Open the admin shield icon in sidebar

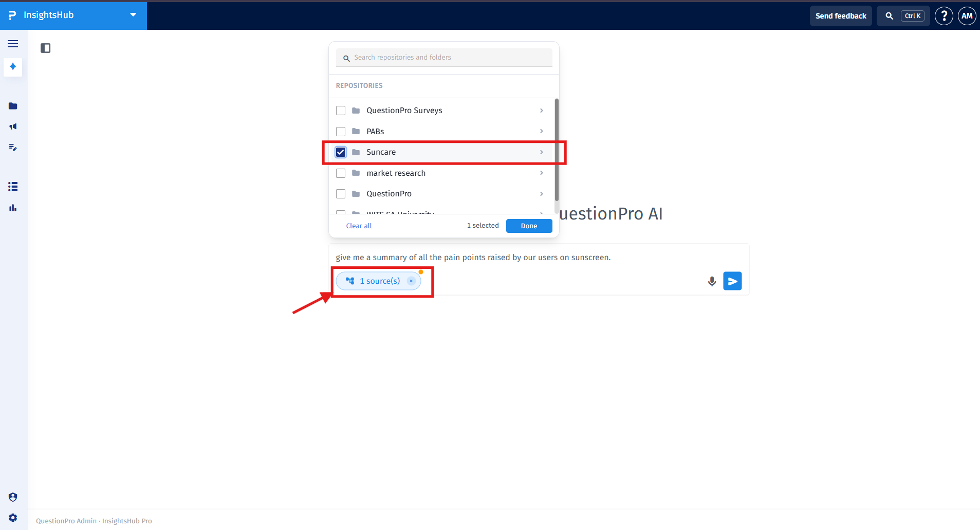(x=13, y=497)
